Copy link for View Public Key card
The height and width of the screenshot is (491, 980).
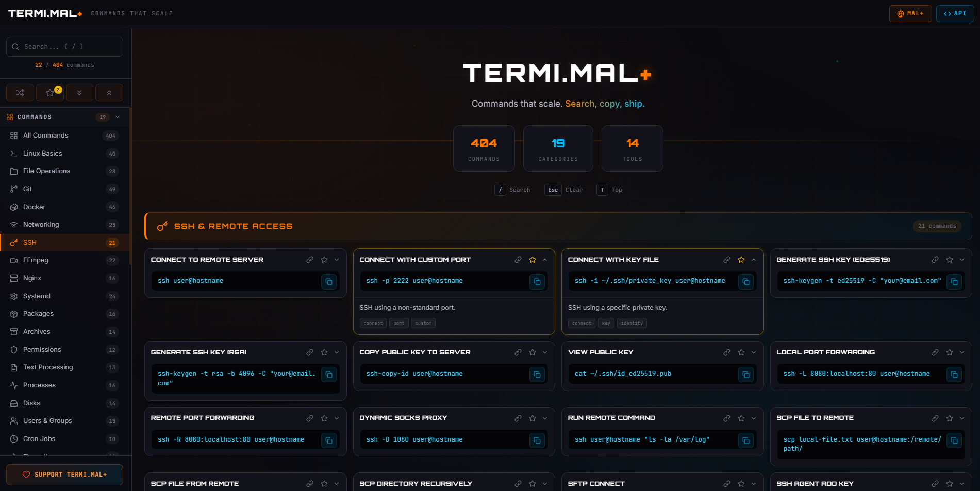726,352
